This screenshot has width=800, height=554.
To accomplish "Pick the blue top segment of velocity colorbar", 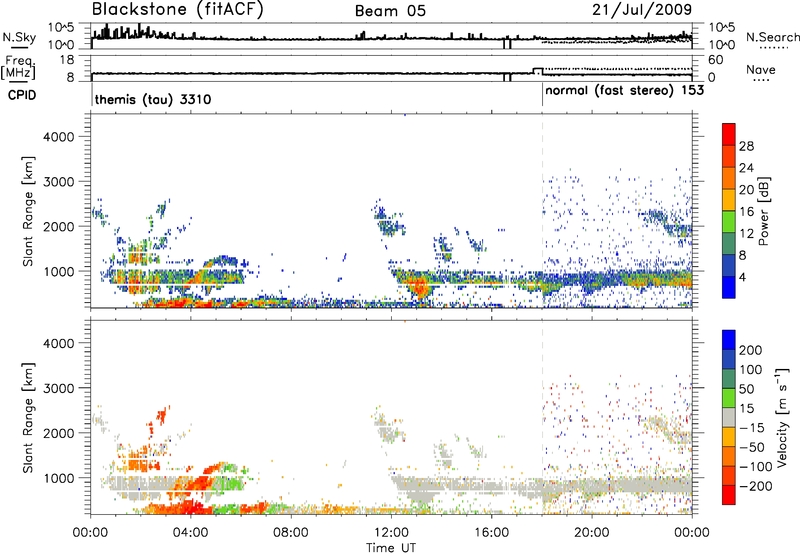I will 729,340.
